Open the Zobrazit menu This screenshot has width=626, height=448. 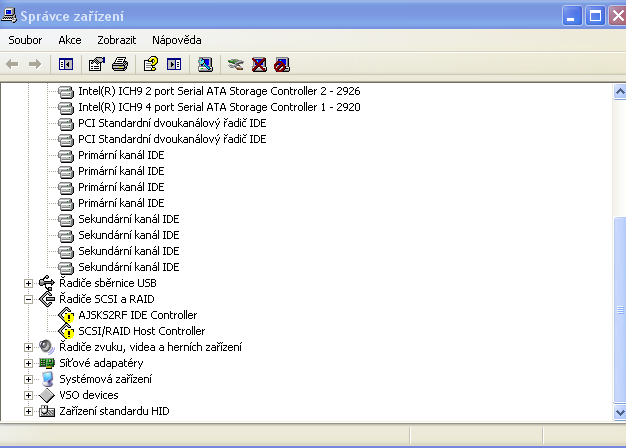tap(117, 40)
